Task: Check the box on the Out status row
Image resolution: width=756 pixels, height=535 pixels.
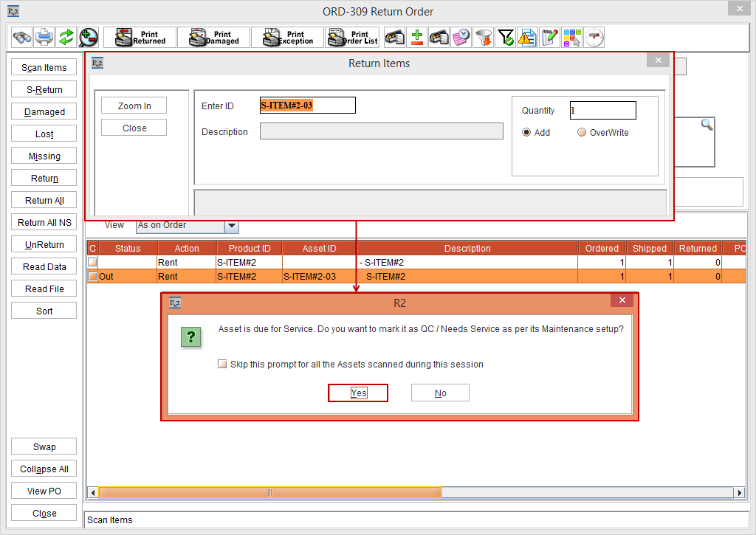Action: (x=92, y=277)
